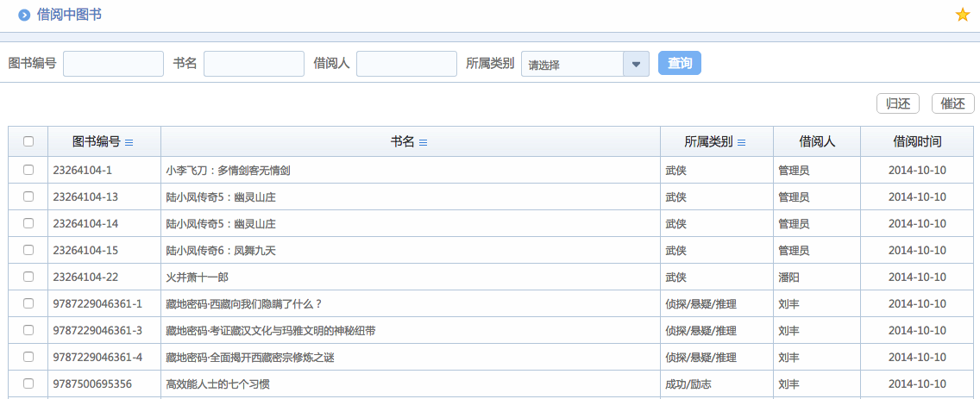Screen dimensions: 980x399
Task: Check the row for book 9787229046361-3
Action: point(28,330)
